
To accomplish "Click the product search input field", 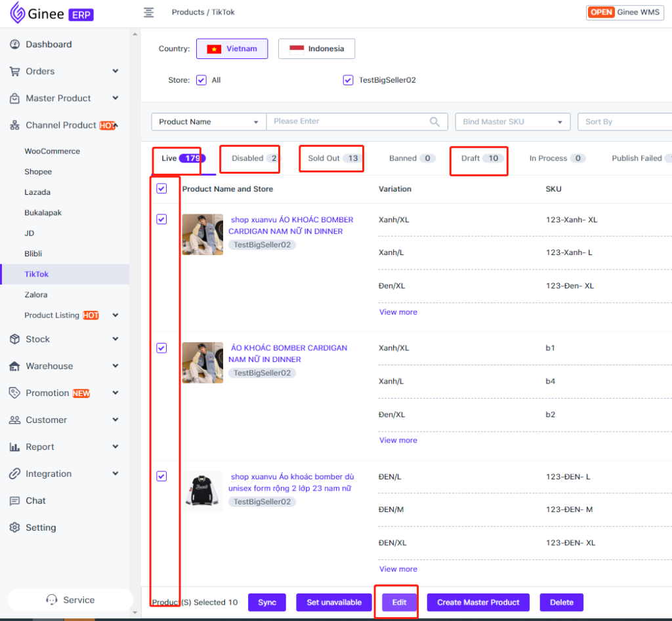I will tap(357, 121).
